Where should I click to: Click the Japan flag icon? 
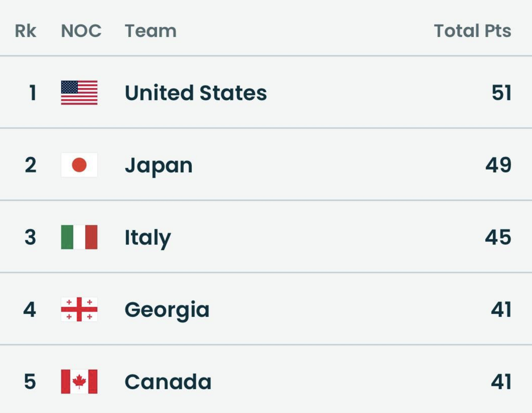point(79,165)
